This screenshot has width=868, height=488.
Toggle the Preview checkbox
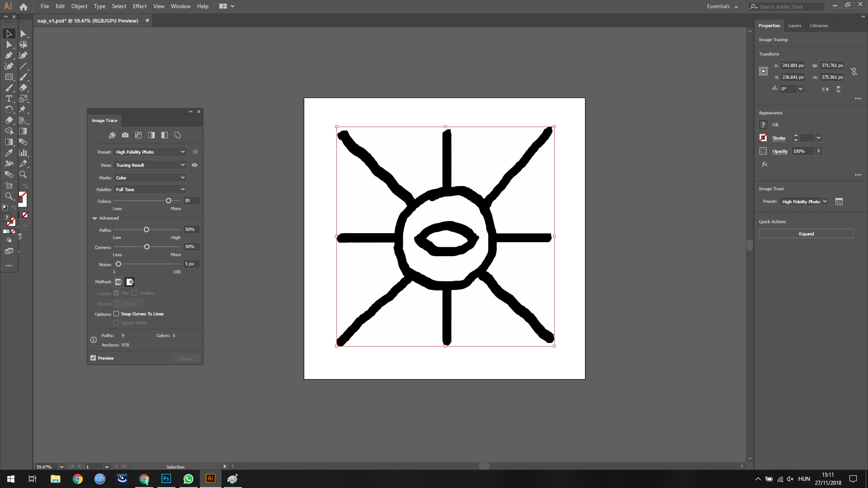93,358
